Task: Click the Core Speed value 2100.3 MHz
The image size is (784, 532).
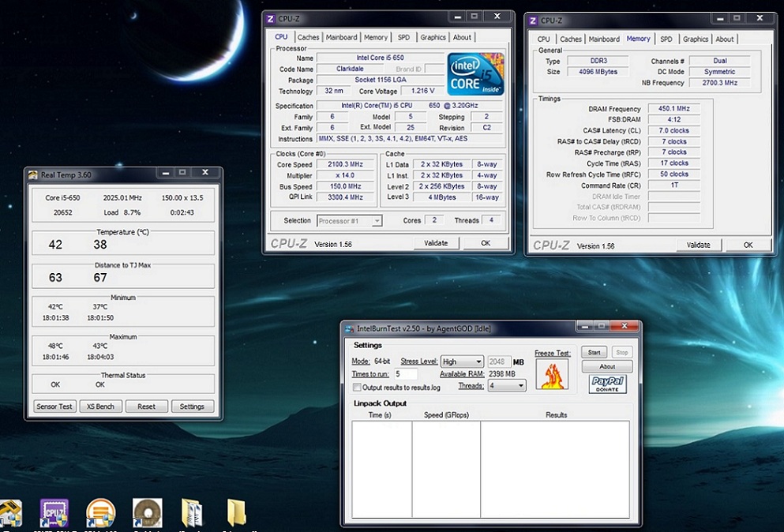Action: click(346, 164)
